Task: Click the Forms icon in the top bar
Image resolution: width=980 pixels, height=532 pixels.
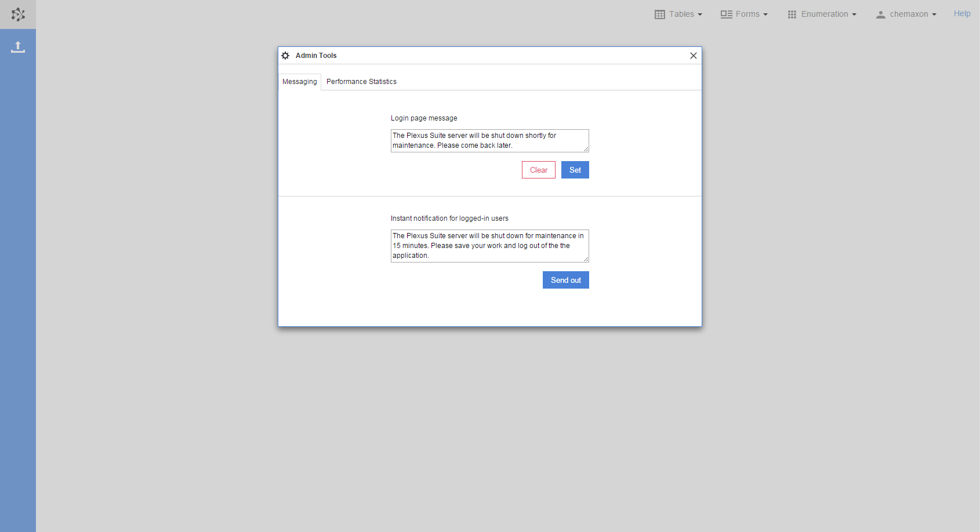Action: point(725,14)
